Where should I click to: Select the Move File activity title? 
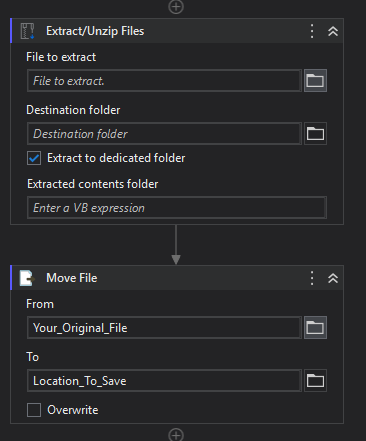click(x=72, y=278)
